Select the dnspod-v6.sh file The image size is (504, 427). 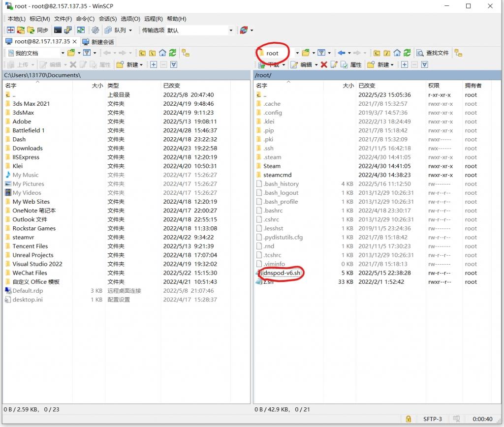[x=282, y=273]
